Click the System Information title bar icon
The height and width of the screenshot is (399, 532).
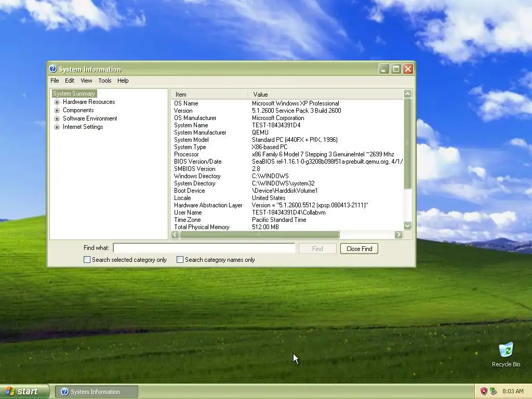pos(53,69)
